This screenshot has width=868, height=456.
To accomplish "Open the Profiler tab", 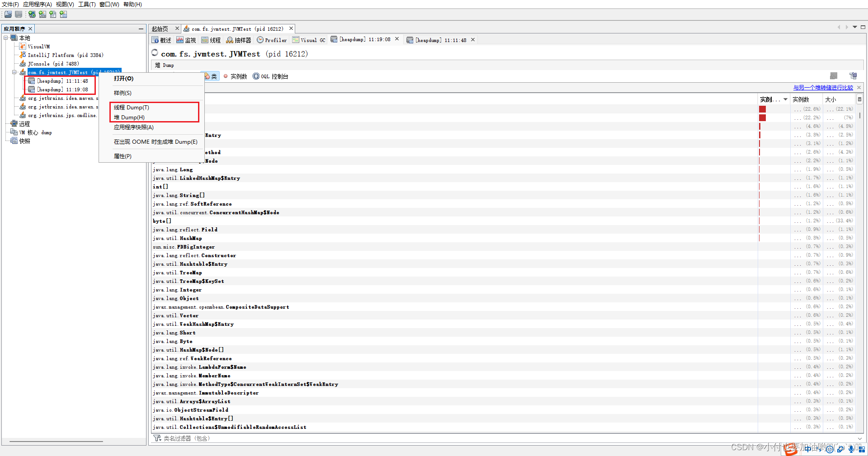I will click(272, 40).
